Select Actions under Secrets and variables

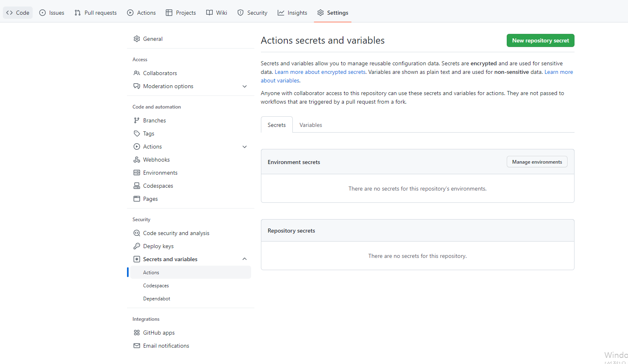click(191, 272)
